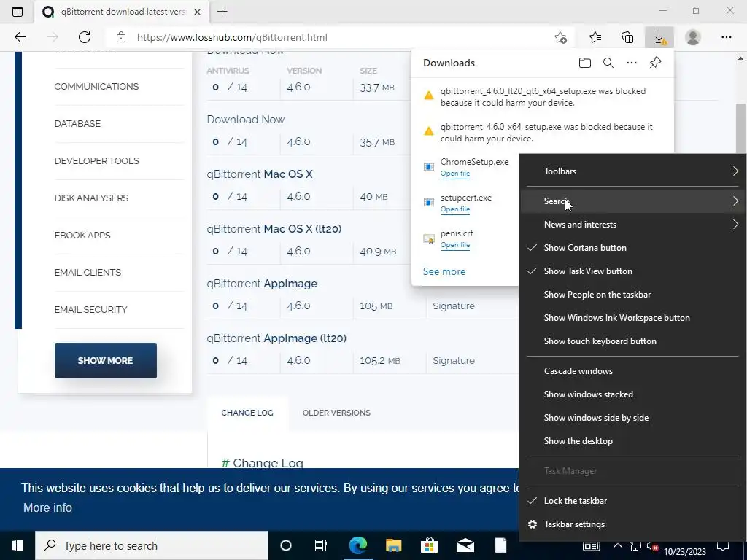Viewport: 747px width, 560px height.
Task: Expand the Search submenu
Action: click(x=632, y=201)
